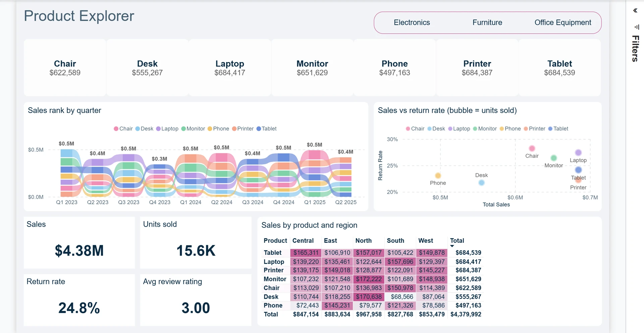Sort table by Central column header

303,241
